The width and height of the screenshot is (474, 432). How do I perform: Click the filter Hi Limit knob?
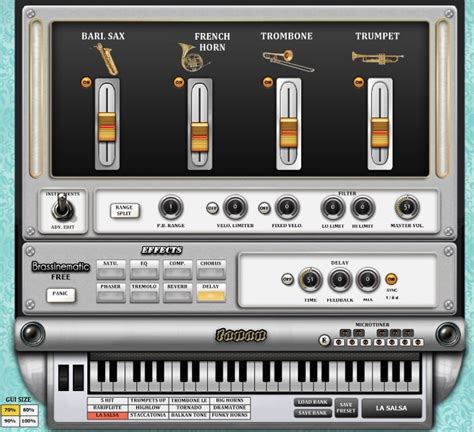click(362, 208)
